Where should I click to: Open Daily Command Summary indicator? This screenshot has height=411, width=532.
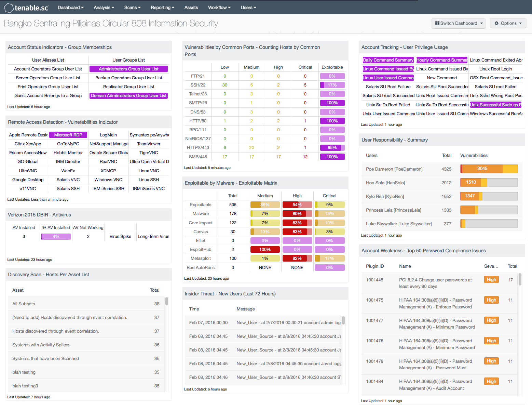(x=388, y=60)
